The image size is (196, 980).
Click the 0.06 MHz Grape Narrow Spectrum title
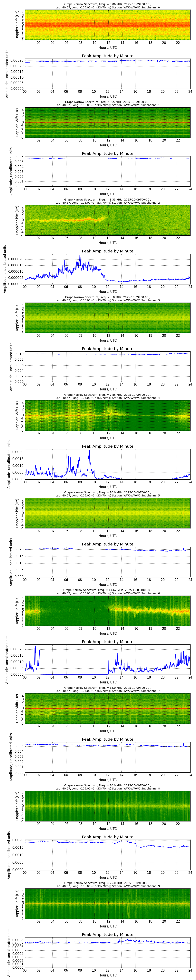pyautogui.click(x=107, y=6)
